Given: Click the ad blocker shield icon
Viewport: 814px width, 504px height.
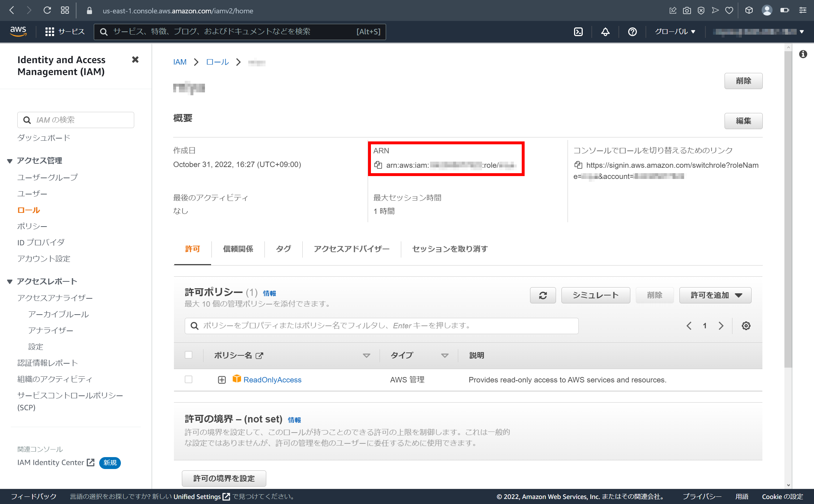Looking at the screenshot, I should pyautogui.click(x=701, y=10).
